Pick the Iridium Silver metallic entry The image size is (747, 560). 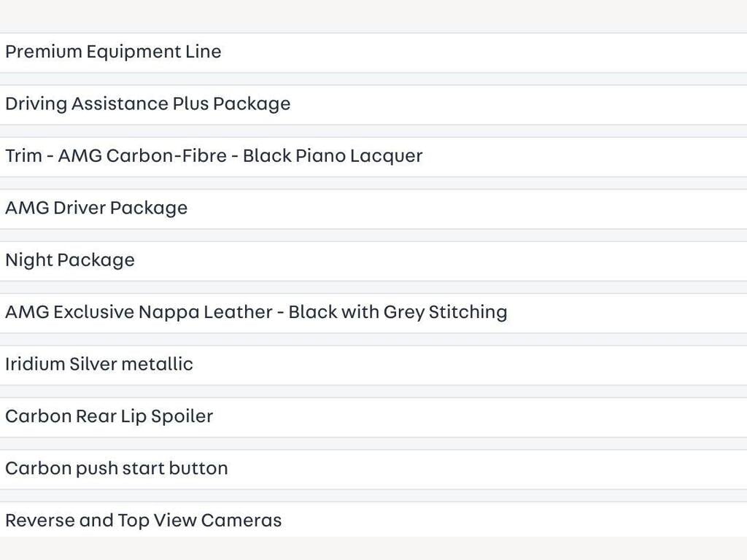pyautogui.click(x=373, y=365)
